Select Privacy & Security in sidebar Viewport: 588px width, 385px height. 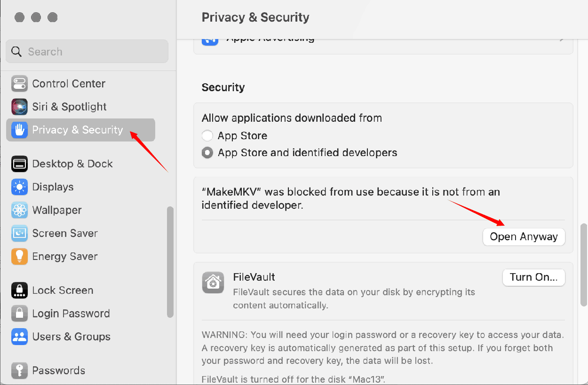(78, 130)
